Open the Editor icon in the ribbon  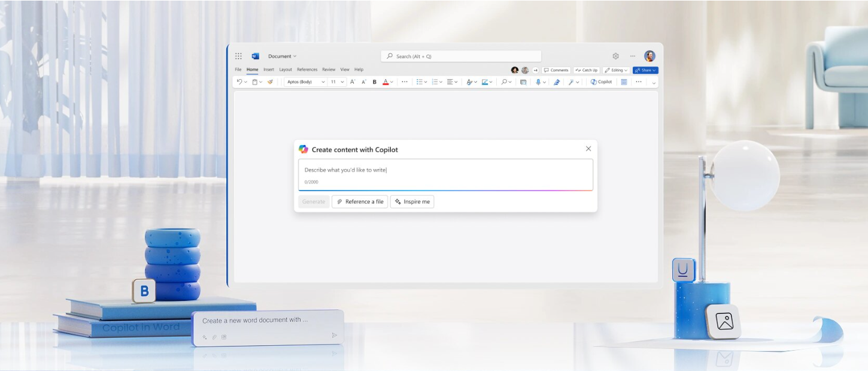click(x=557, y=82)
